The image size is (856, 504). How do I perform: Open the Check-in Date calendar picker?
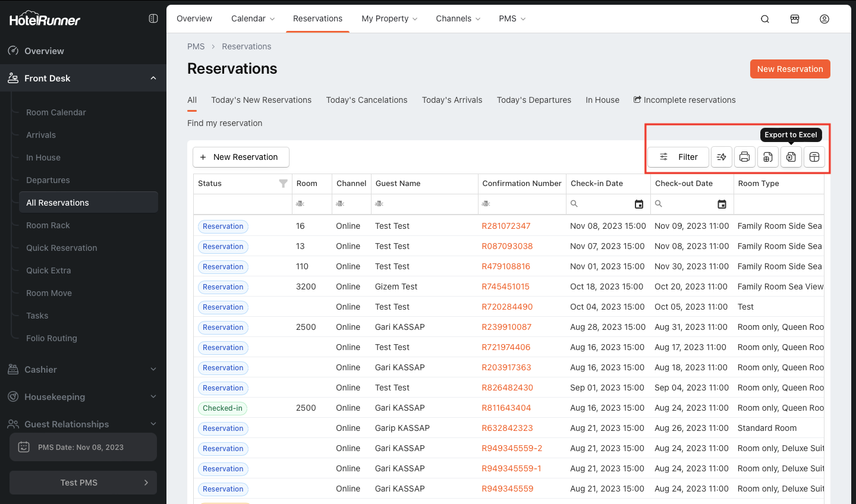tap(638, 204)
